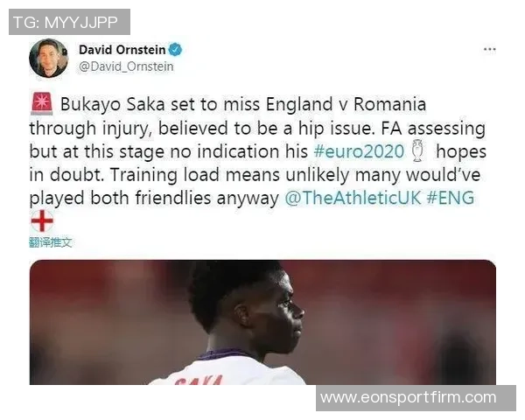Open the #euro2020 hashtag
Image resolution: width=525 pixels, height=420 pixels.
(x=359, y=151)
